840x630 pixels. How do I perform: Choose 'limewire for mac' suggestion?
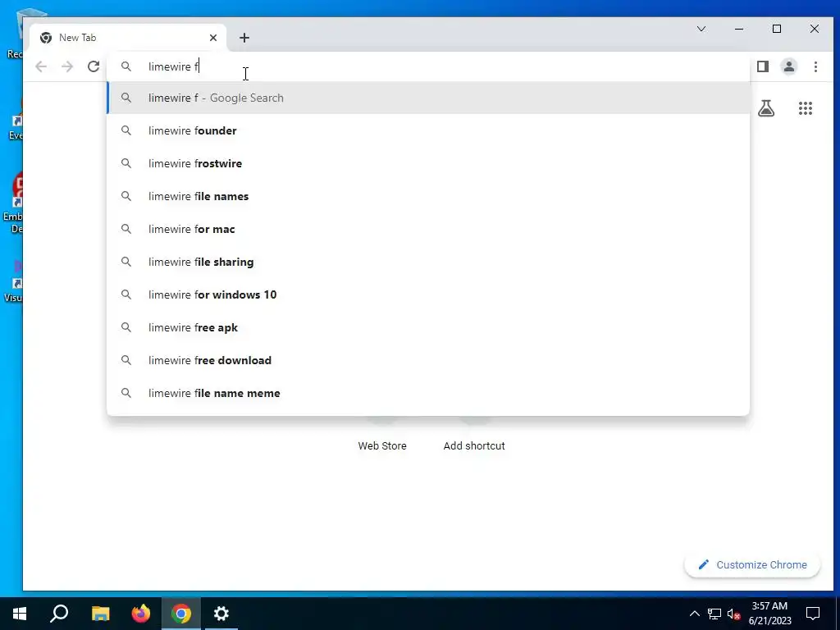click(428, 230)
